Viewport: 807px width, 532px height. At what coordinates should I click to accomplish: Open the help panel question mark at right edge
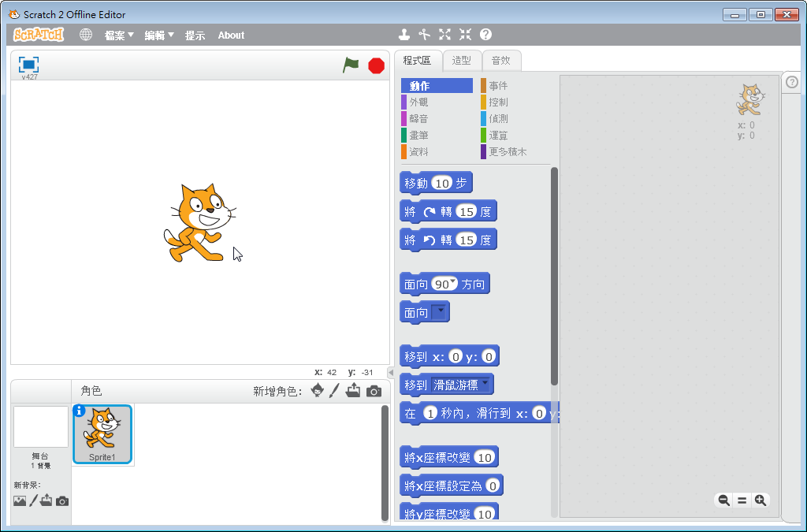tap(792, 82)
